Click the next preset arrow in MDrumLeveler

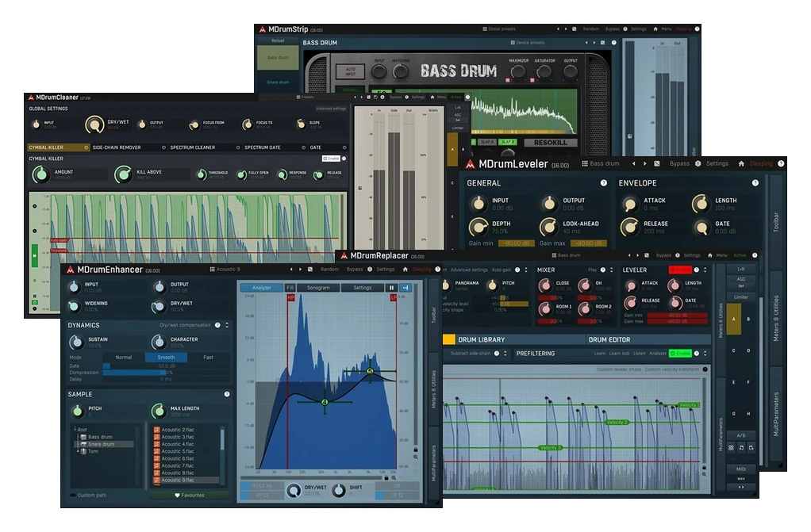(645, 163)
